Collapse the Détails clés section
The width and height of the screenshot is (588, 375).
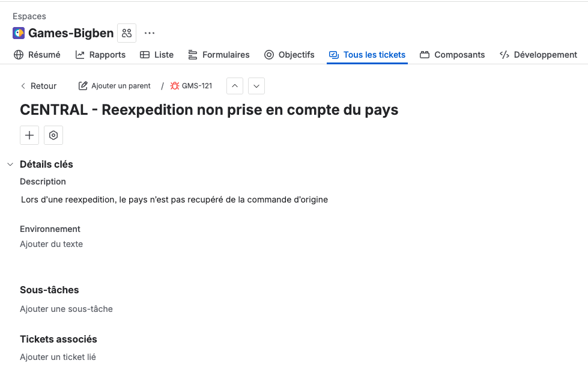tap(10, 163)
